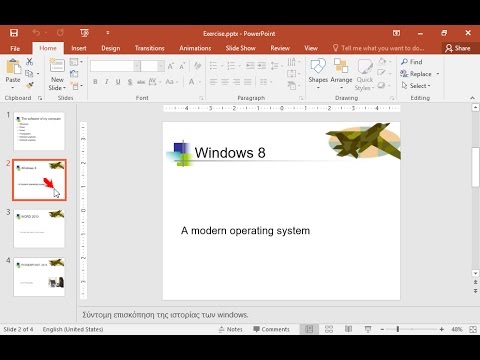Toggle Align Left paragraph alignment
Image resolution: width=480 pixels, height=360 pixels.
click(x=213, y=82)
